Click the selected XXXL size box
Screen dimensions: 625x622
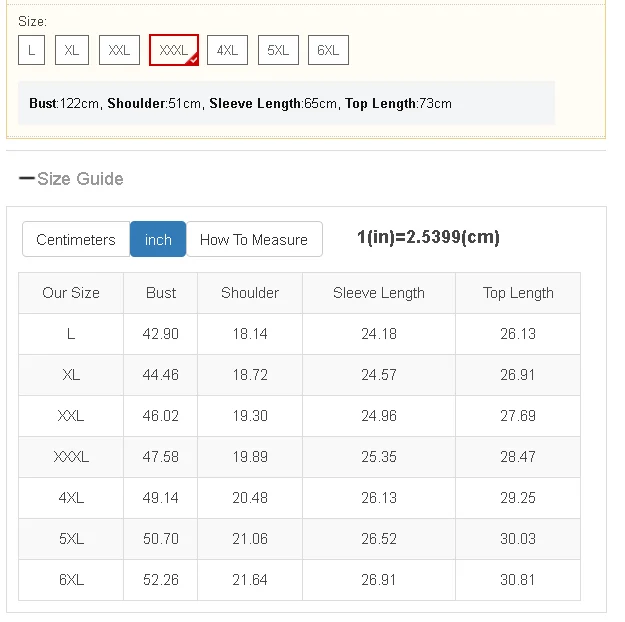tap(173, 50)
